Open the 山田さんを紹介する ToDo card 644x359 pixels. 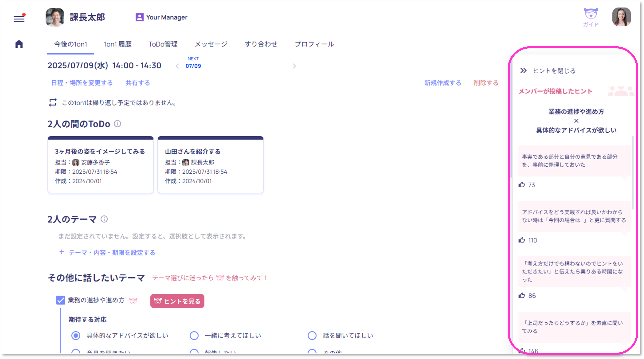click(211, 165)
